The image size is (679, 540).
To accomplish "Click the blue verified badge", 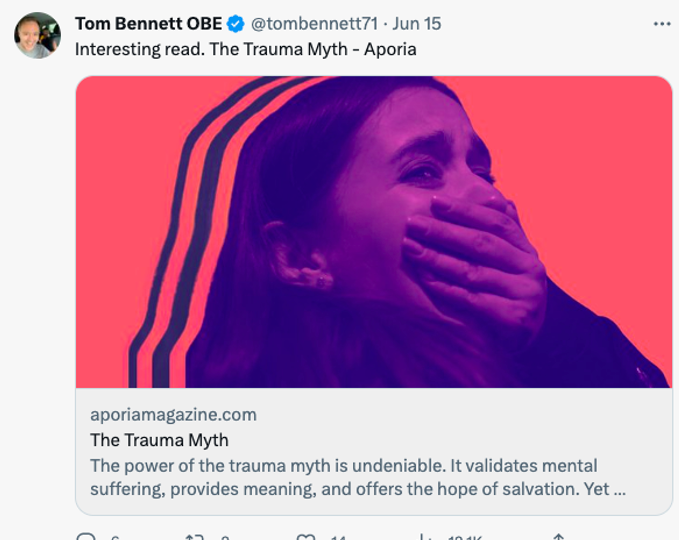I will pos(236,24).
